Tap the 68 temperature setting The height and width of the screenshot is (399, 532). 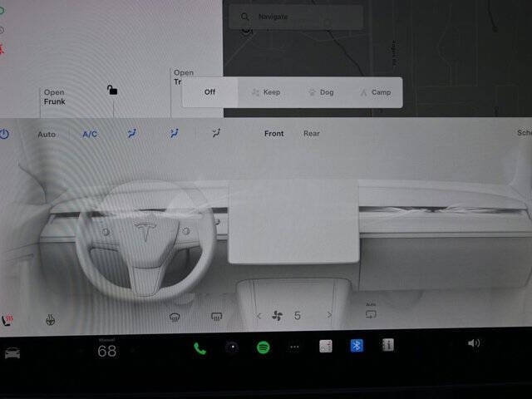[x=107, y=351]
